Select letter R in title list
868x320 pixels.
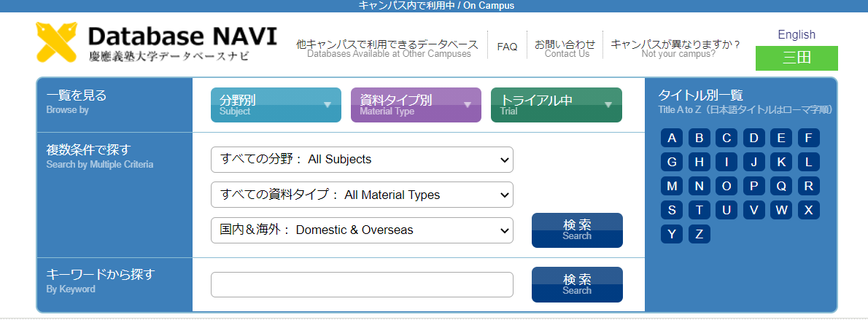(x=809, y=186)
